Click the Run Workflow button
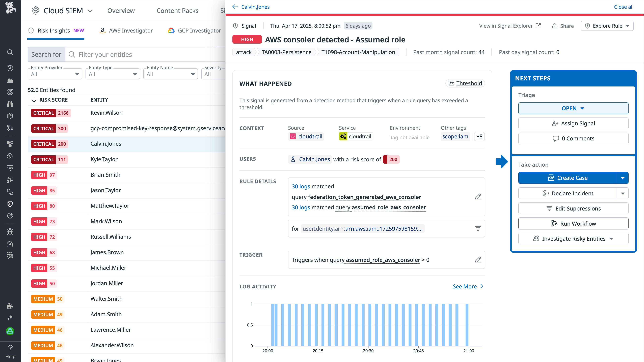The height and width of the screenshot is (362, 644). click(573, 223)
